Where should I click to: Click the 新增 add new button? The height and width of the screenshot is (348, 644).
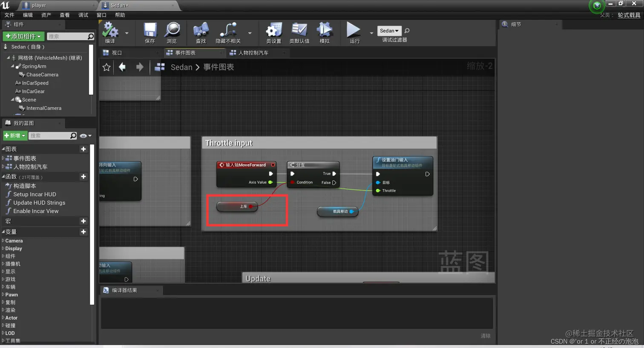tap(15, 135)
